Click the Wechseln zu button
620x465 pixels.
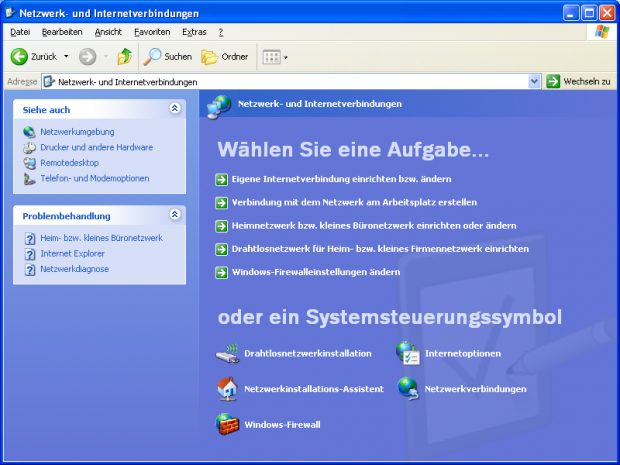point(578,81)
